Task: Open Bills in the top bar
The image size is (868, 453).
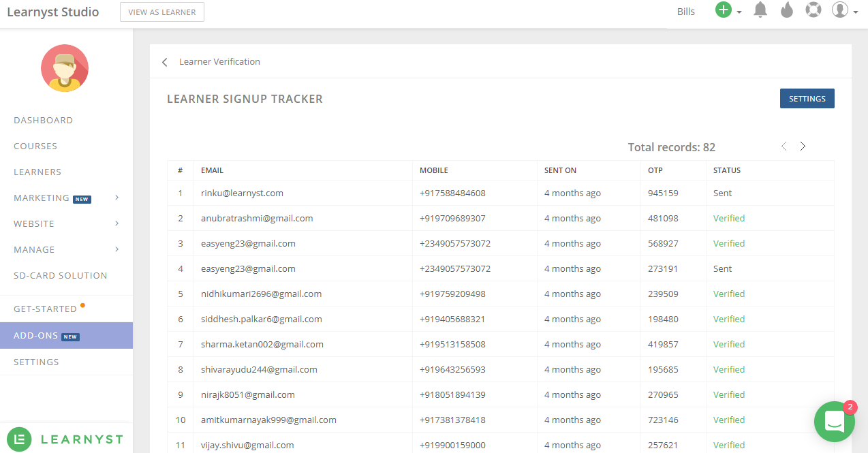Action: tap(686, 12)
